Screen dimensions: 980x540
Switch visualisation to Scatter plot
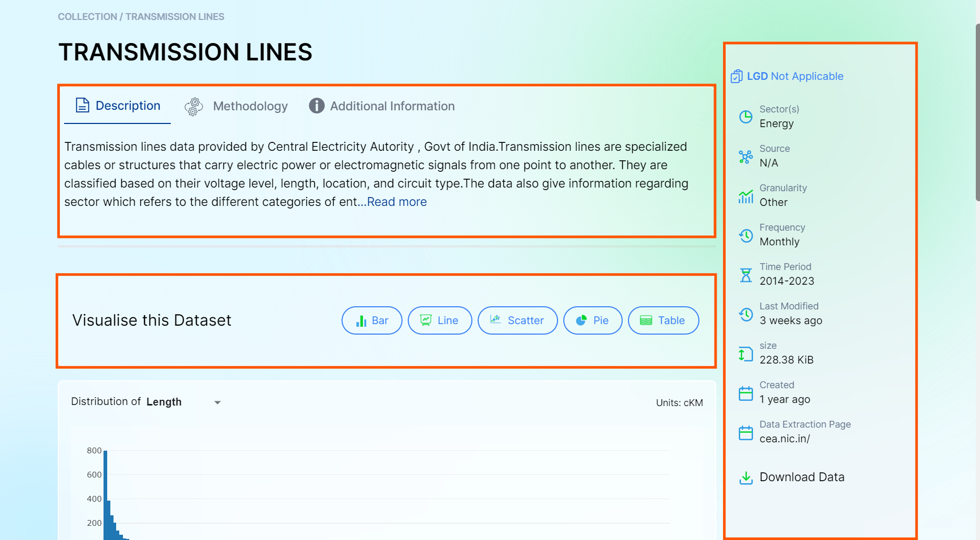point(518,320)
